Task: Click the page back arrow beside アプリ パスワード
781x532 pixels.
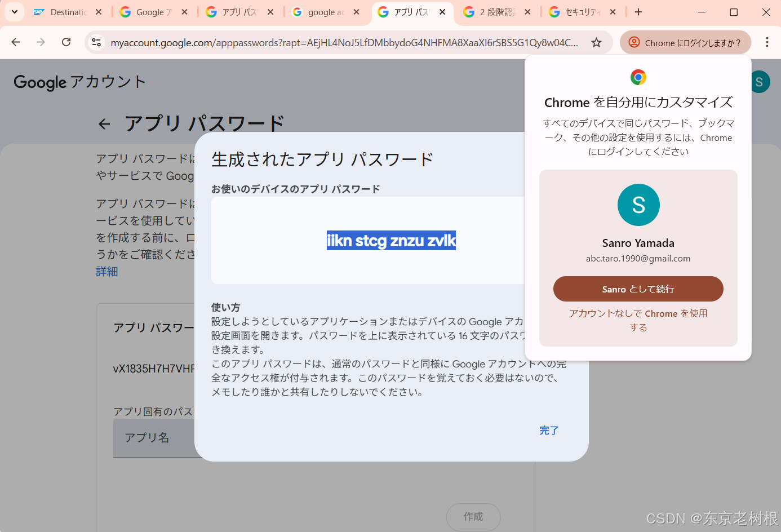Action: (x=104, y=124)
